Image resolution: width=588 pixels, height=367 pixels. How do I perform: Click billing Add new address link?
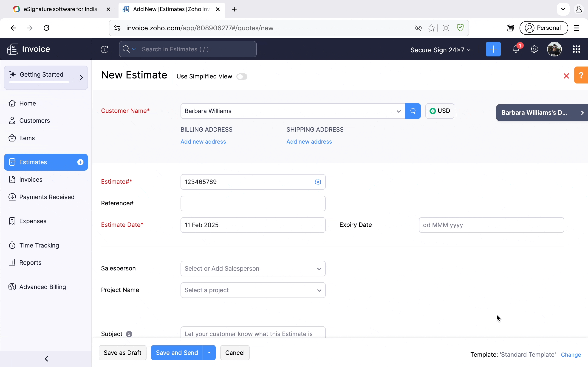click(x=203, y=142)
